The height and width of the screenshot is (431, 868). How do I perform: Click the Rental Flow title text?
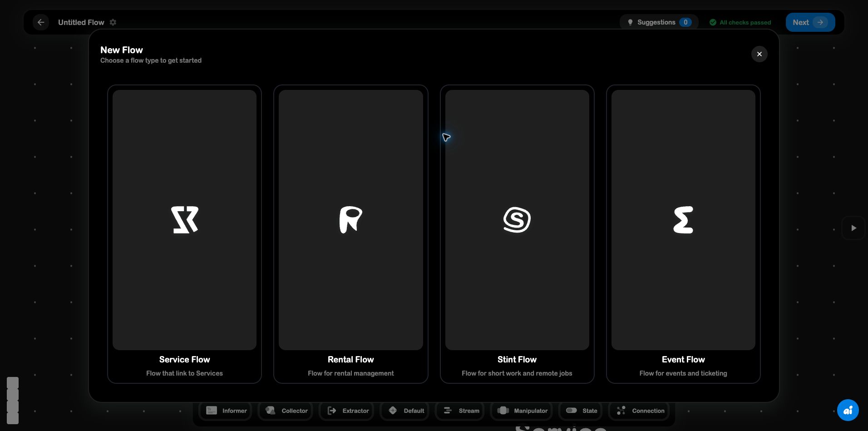(x=350, y=359)
